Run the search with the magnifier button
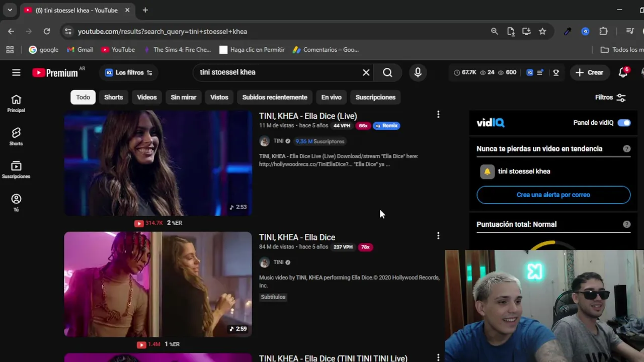Viewport: 644px width, 362px height. tap(387, 72)
